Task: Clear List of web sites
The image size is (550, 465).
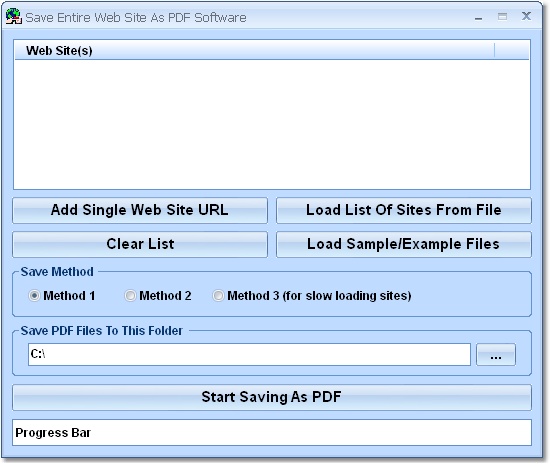Action: point(140,244)
